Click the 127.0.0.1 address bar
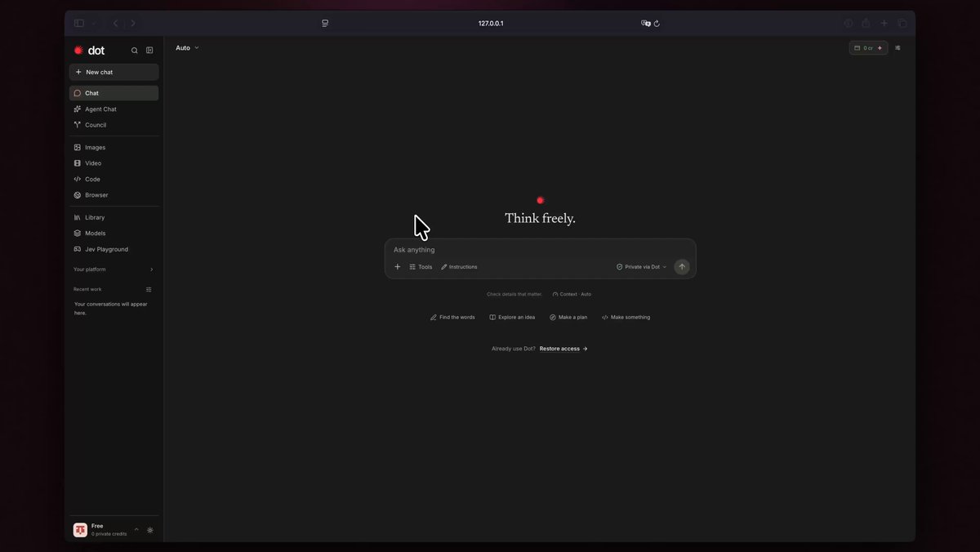980x552 pixels. pos(490,24)
